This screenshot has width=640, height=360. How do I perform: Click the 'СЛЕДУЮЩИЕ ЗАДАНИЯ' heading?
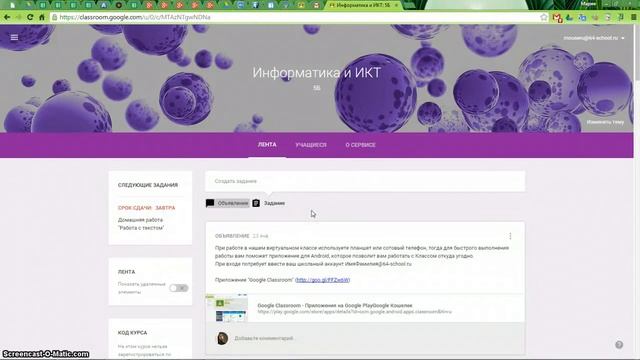point(148,185)
